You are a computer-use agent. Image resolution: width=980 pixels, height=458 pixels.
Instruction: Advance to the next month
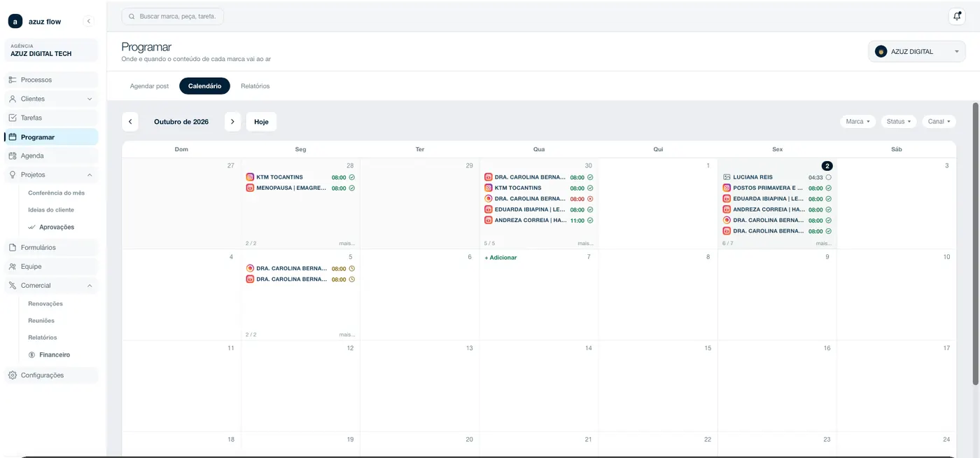click(232, 122)
